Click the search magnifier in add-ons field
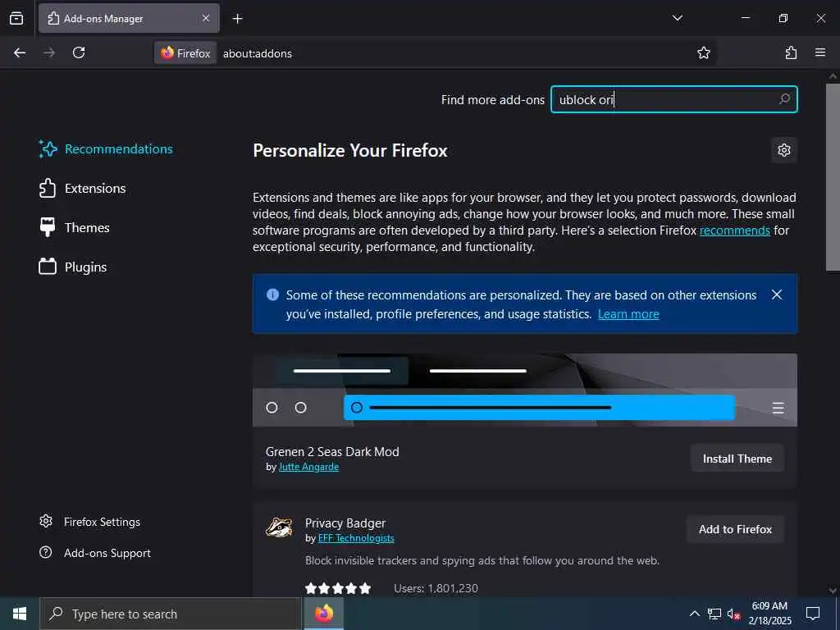The width and height of the screenshot is (840, 630). [x=784, y=99]
